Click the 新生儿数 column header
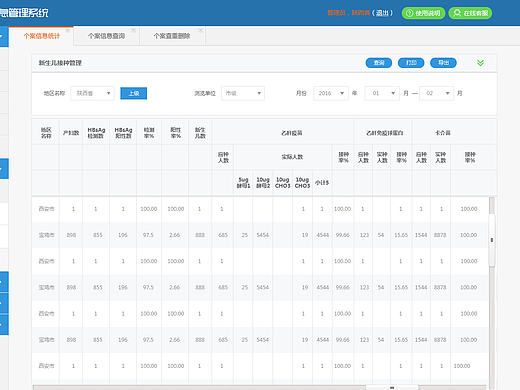Image resolution: width=520 pixels, height=390 pixels. pos(200,133)
